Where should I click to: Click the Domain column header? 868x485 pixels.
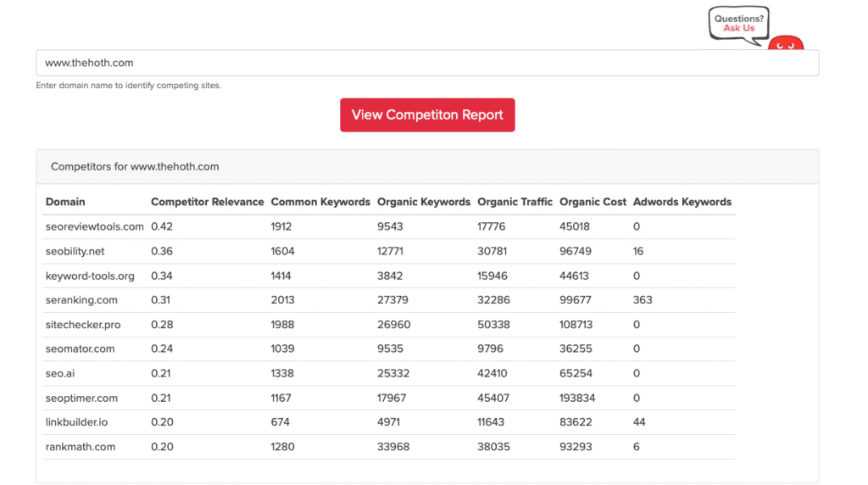(x=65, y=202)
